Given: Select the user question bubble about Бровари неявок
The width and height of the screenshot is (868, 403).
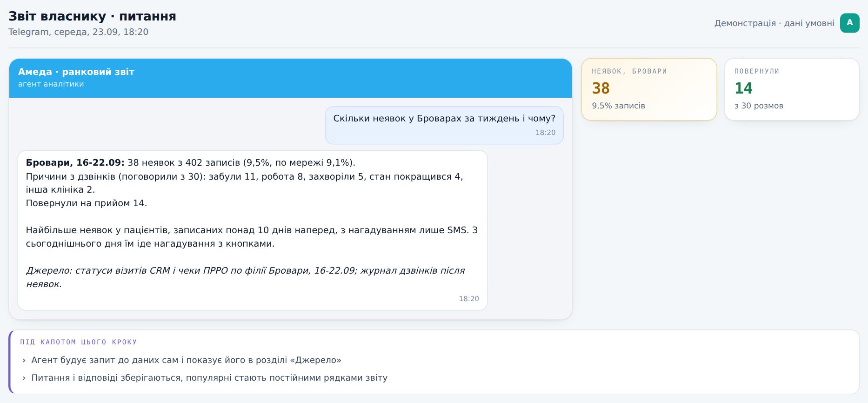Looking at the screenshot, I should point(444,125).
